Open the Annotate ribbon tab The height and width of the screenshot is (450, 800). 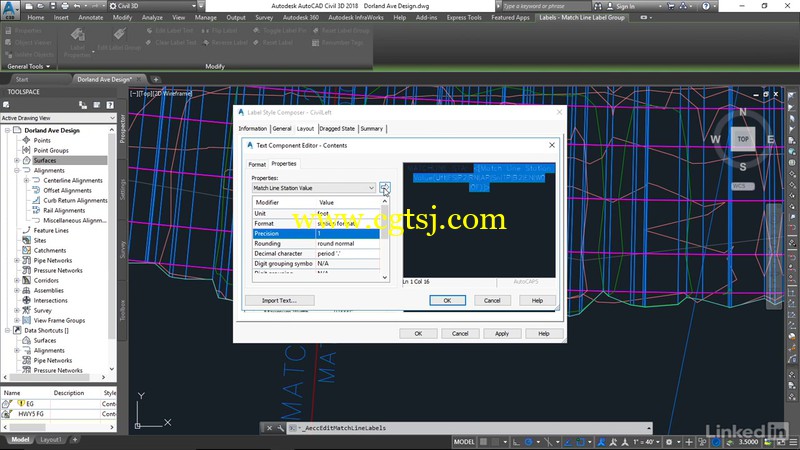point(91,17)
